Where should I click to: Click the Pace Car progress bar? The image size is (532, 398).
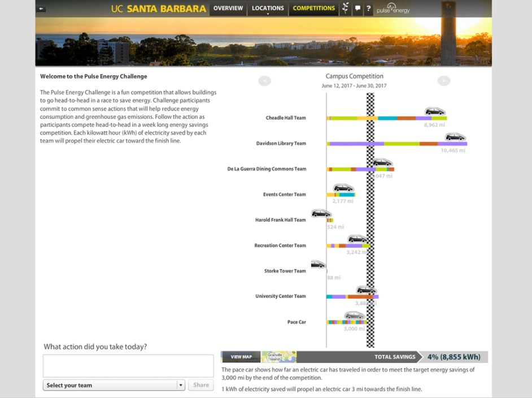tap(346, 322)
